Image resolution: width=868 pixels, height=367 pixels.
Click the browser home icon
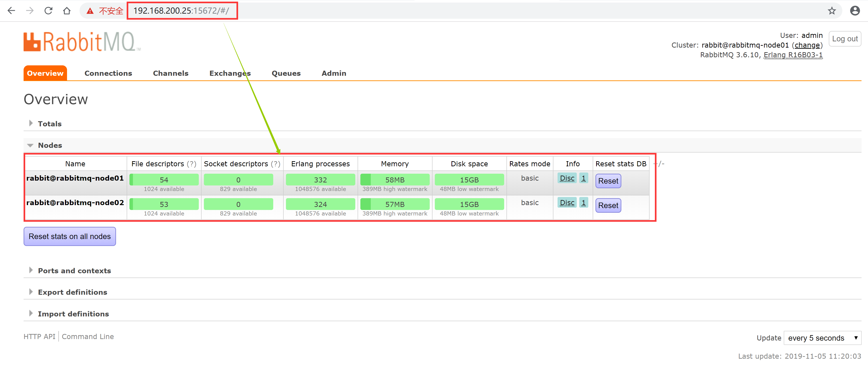(x=67, y=11)
